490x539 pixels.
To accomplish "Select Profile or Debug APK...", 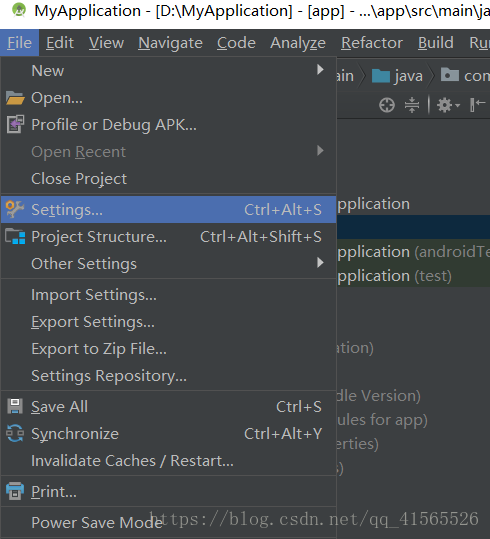I will tap(168, 124).
